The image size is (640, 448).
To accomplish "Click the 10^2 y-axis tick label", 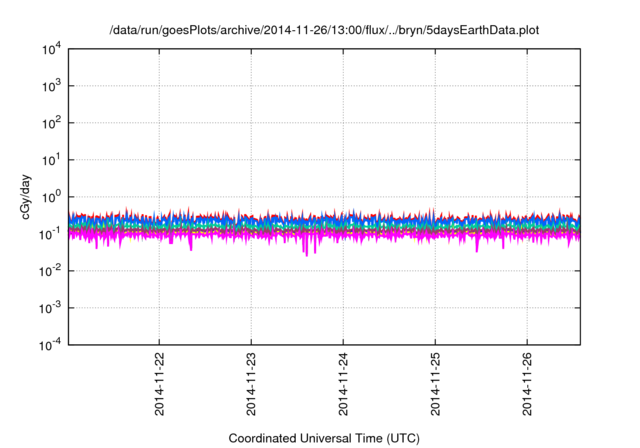I will click(x=51, y=123).
